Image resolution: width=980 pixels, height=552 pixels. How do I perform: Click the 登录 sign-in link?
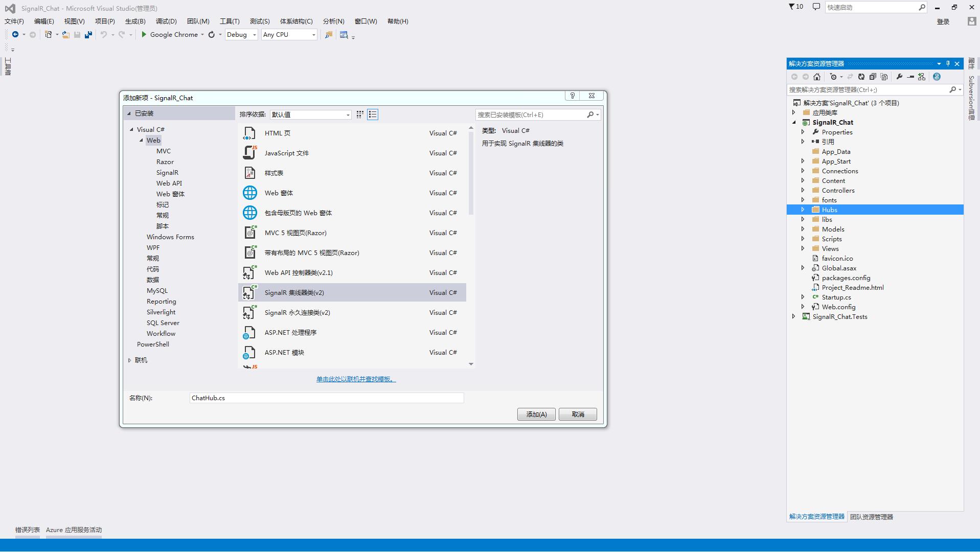tap(943, 21)
